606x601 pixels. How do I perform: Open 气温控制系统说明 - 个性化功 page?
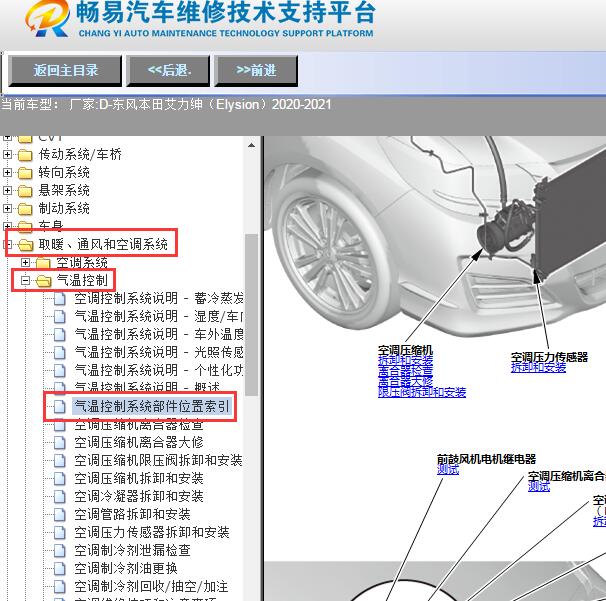pyautogui.click(x=159, y=370)
